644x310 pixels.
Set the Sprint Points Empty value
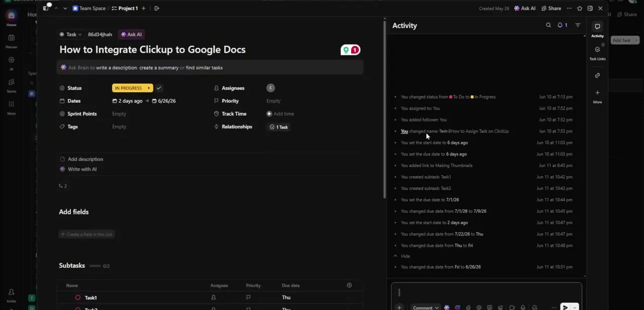point(119,114)
